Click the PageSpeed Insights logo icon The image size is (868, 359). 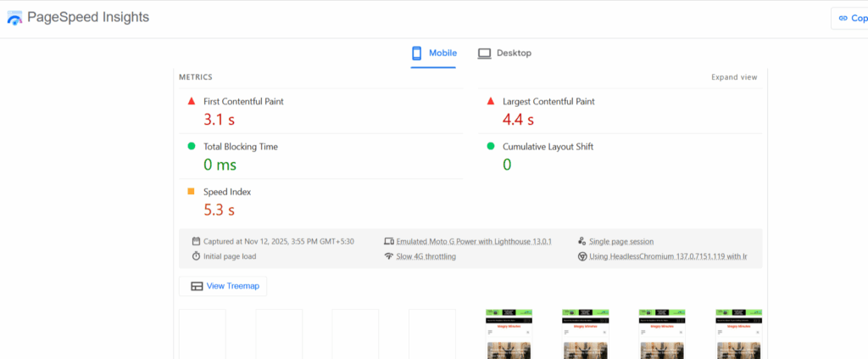pos(14,18)
